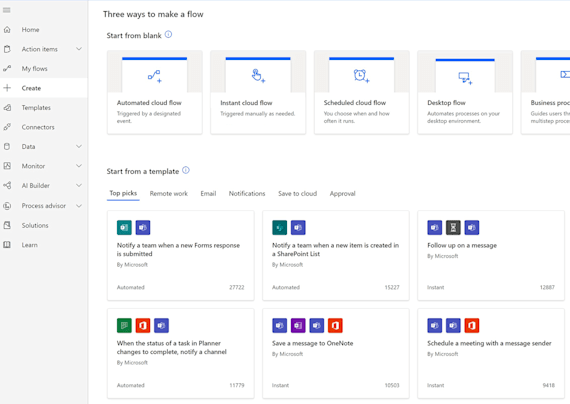Click the Process advisor icon
Image resolution: width=570 pixels, height=404 pixels.
7,206
